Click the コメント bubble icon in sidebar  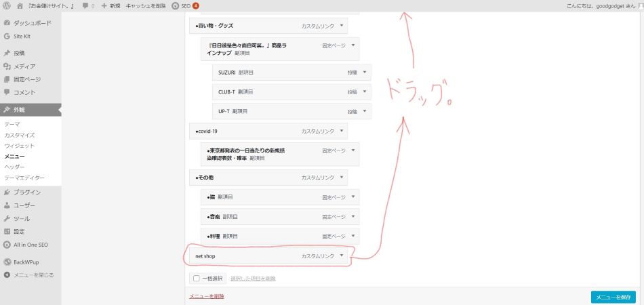(7, 92)
